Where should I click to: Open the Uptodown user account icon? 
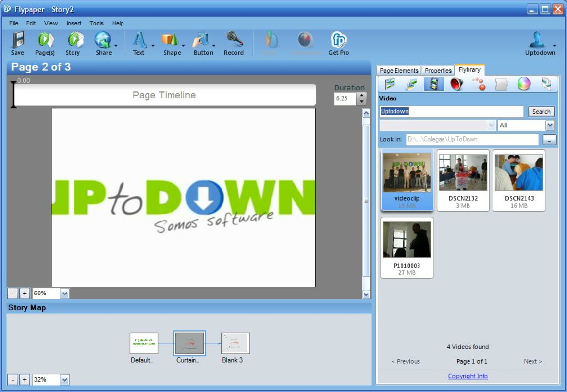[537, 40]
